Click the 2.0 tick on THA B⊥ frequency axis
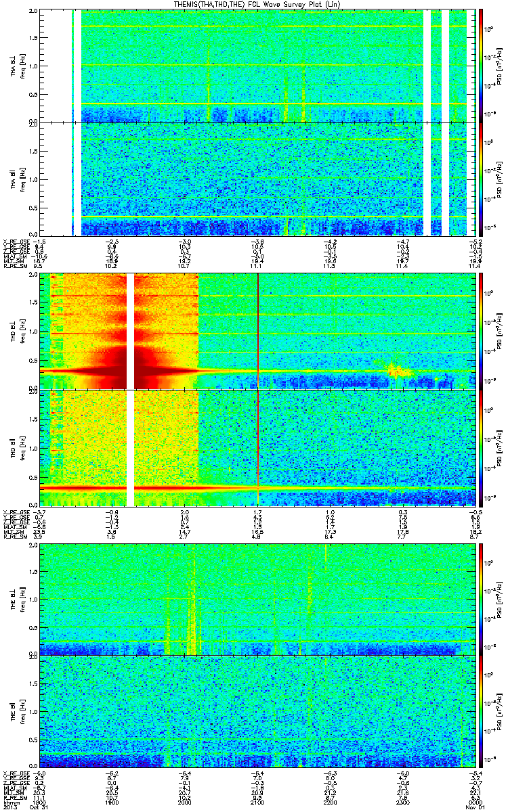This screenshot has width=508, height=812. 33,12
